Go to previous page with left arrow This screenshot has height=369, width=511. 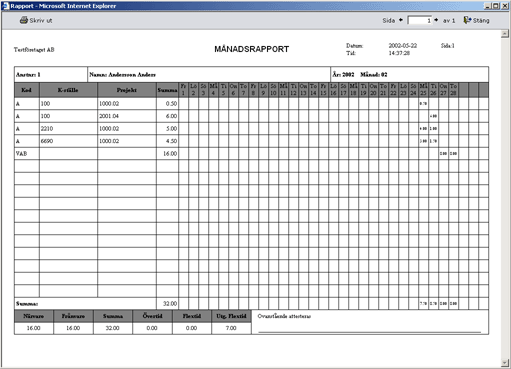(401, 20)
